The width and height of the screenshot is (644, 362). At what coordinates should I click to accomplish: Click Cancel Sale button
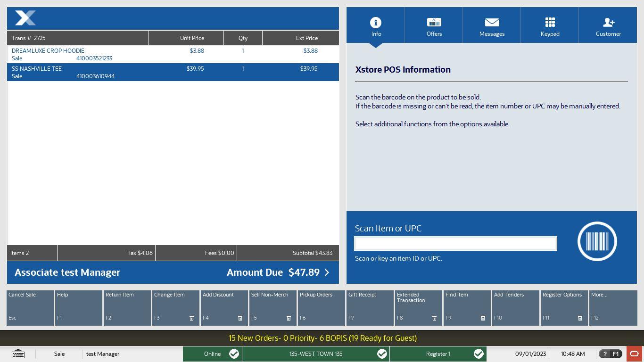[x=30, y=308]
